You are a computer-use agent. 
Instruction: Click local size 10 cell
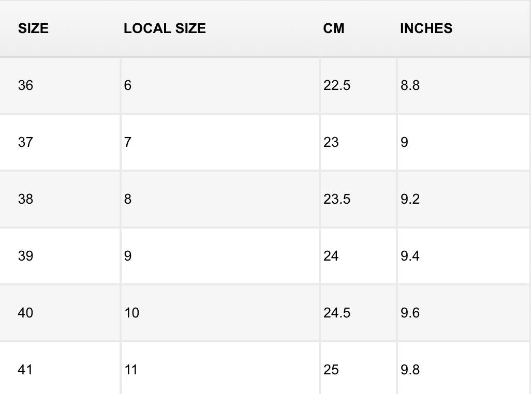[x=132, y=313]
